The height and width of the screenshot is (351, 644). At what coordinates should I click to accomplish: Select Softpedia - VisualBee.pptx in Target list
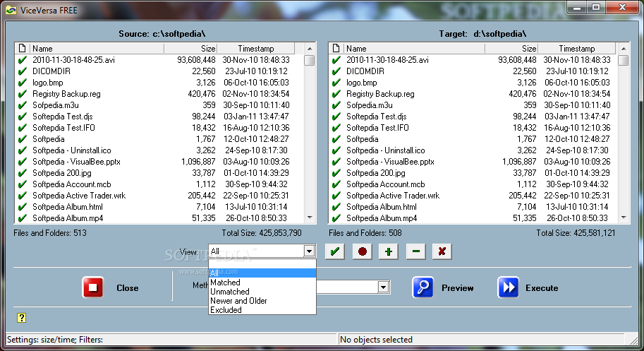(x=390, y=162)
